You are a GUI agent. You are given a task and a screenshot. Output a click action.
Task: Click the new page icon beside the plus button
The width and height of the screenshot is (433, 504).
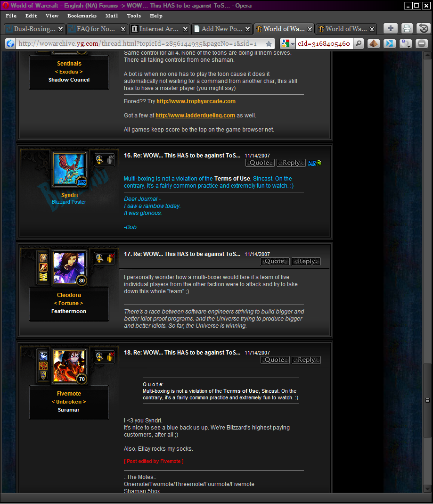coord(407,29)
